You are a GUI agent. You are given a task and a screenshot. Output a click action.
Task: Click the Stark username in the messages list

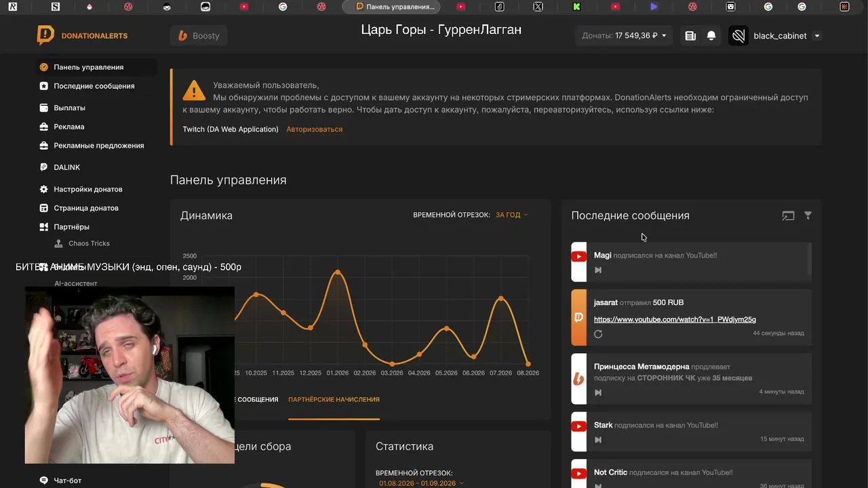603,425
